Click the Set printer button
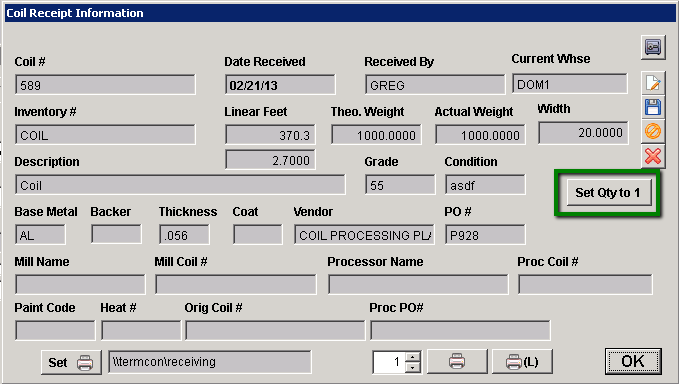The image size is (679, 384). point(71,362)
